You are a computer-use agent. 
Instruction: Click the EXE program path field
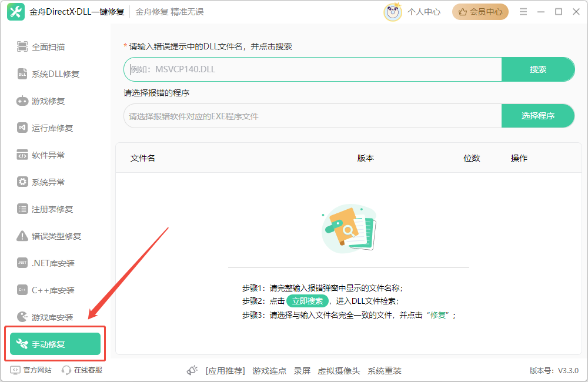(313, 116)
